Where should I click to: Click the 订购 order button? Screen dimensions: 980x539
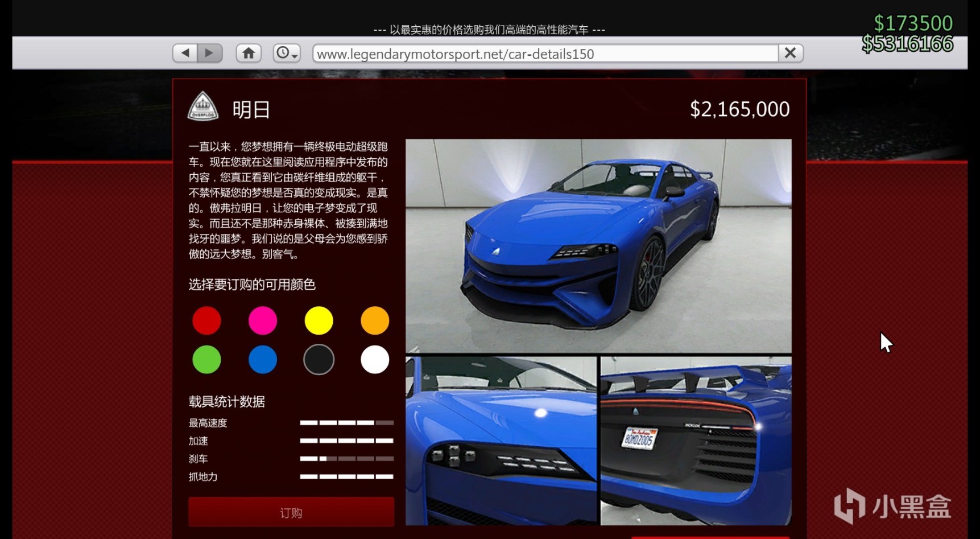[291, 512]
